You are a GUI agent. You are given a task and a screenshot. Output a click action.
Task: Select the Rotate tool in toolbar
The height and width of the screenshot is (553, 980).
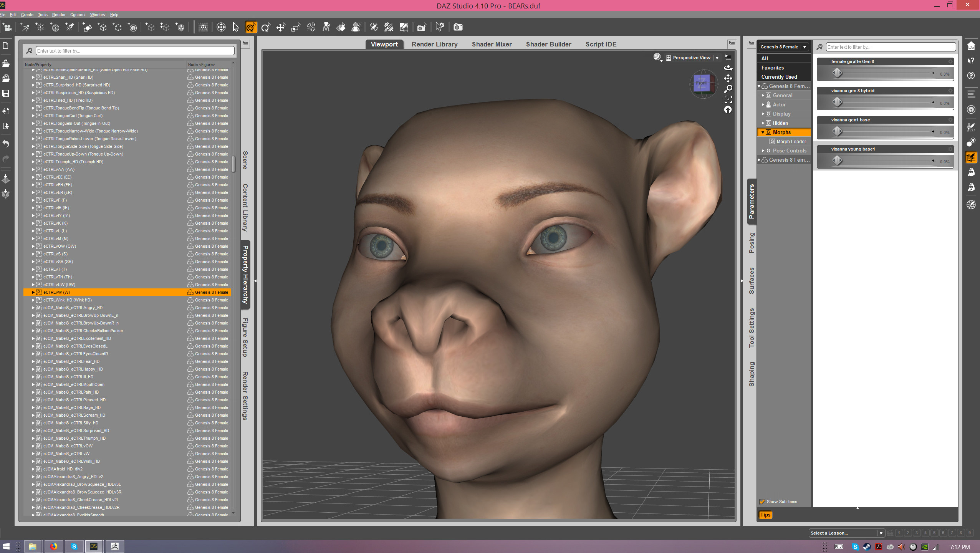[x=266, y=27]
